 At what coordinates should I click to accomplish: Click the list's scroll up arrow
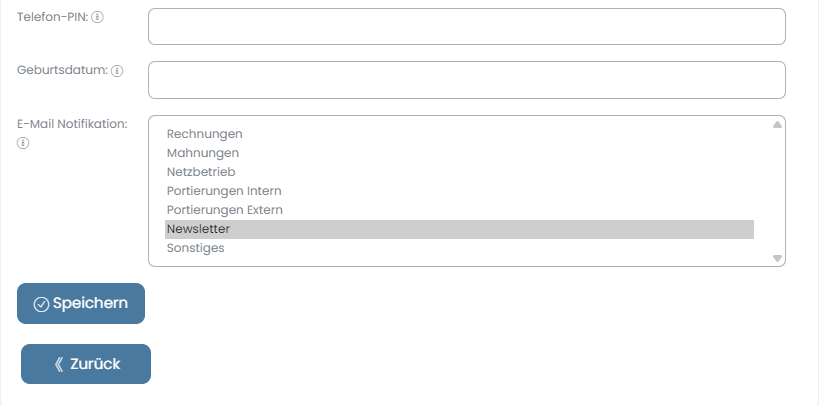tap(777, 124)
